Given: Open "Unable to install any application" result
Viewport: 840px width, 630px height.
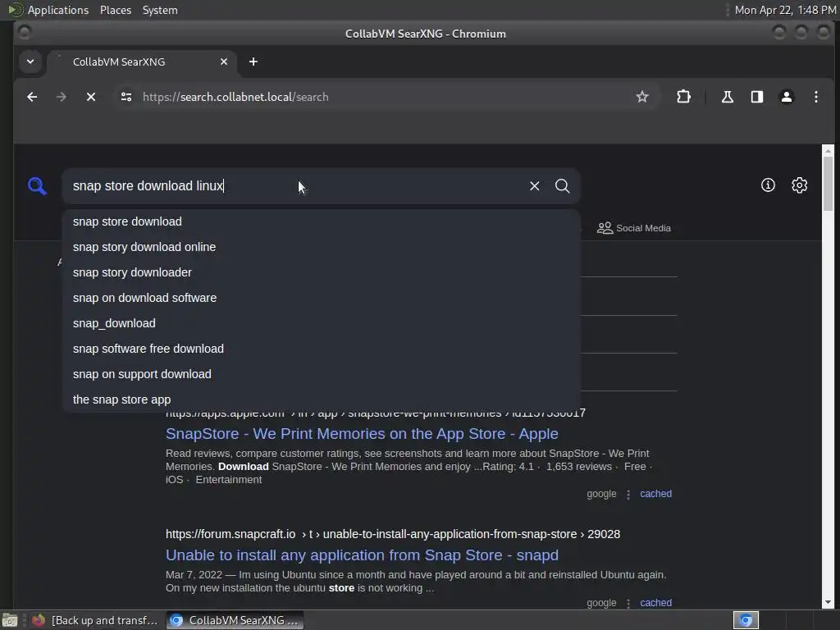Looking at the screenshot, I should click(x=362, y=555).
